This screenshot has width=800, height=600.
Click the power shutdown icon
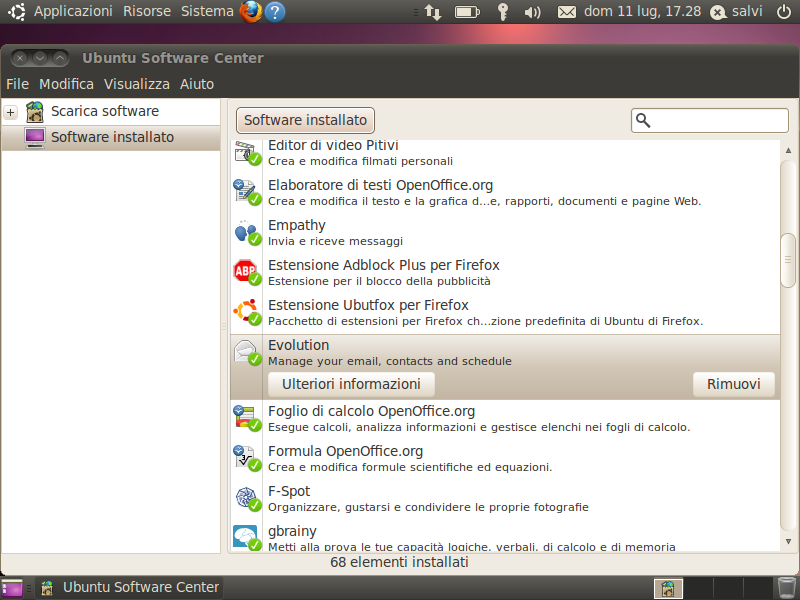click(x=784, y=12)
